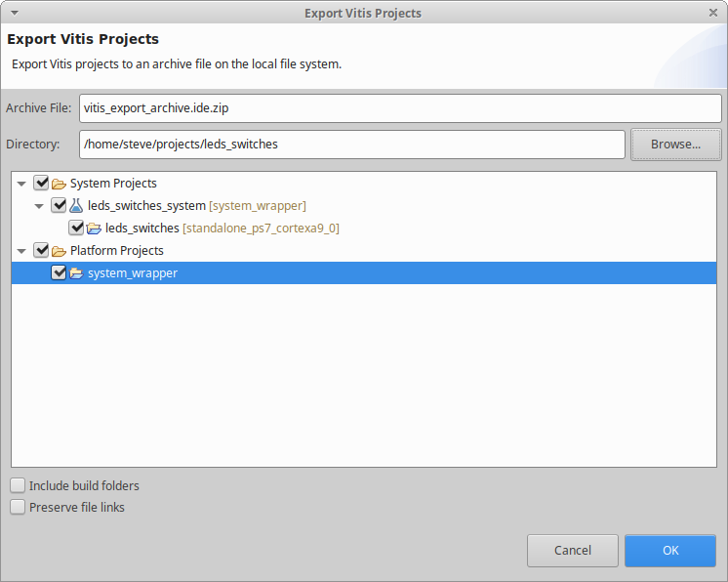728x582 pixels.
Task: Uncheck the Platform Projects checkbox
Action: click(41, 250)
